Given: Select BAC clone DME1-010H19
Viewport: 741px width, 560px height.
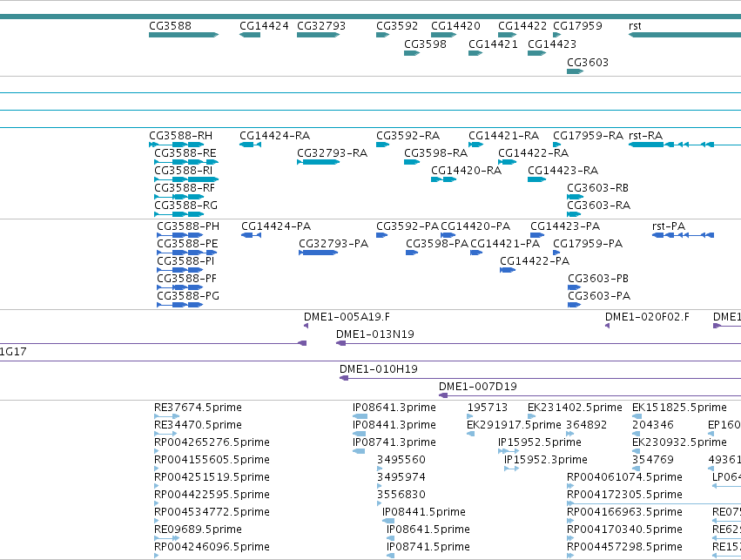Looking at the screenshot, I should 379,369.
